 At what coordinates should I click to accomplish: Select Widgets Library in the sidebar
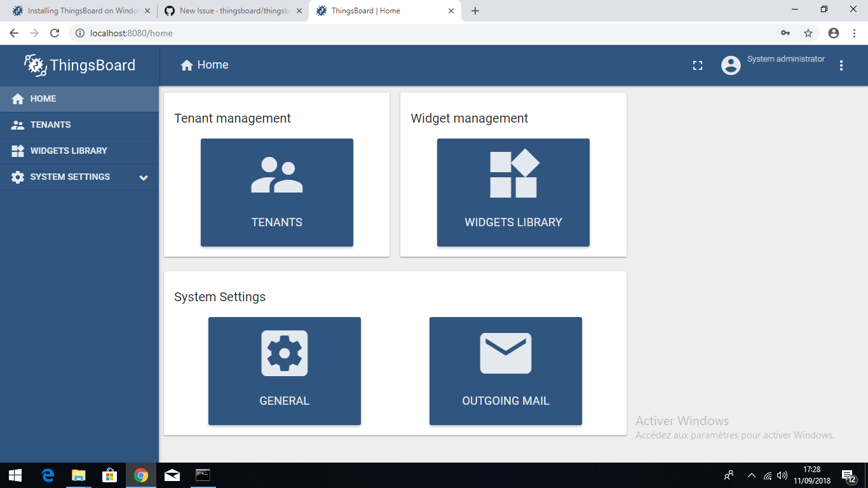79,151
